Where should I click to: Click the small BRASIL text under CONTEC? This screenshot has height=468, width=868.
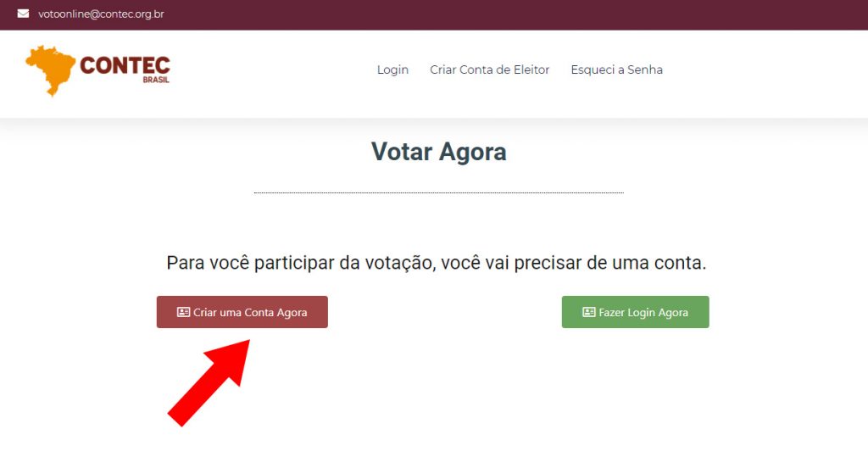coord(156,81)
